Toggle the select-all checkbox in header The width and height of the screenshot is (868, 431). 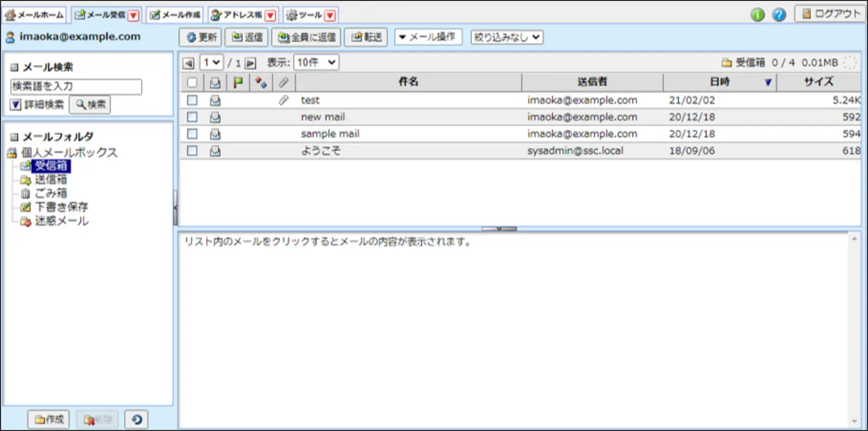click(x=192, y=83)
